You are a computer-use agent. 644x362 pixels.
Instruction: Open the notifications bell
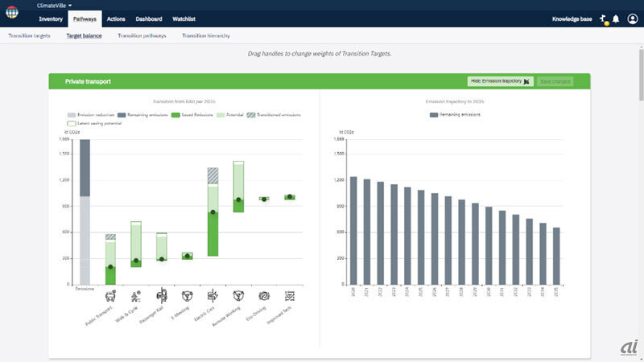tap(616, 19)
